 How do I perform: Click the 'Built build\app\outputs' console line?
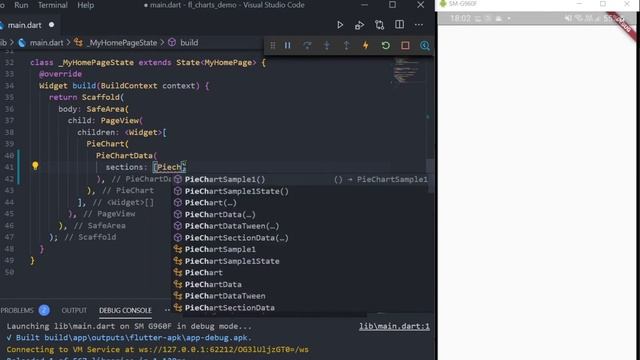pos(129,338)
